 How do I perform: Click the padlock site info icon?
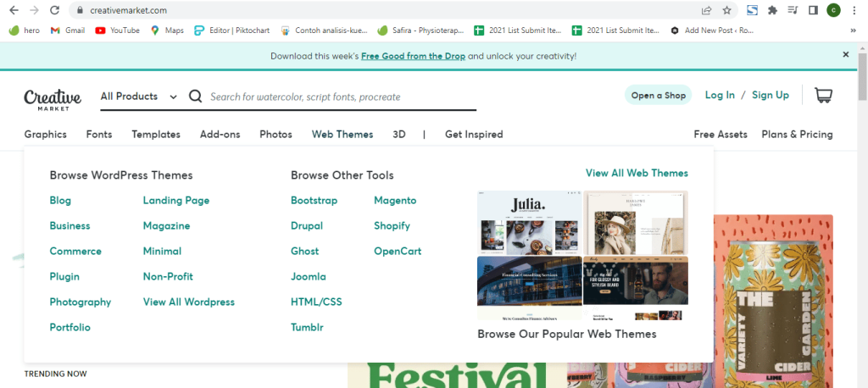[x=80, y=10]
